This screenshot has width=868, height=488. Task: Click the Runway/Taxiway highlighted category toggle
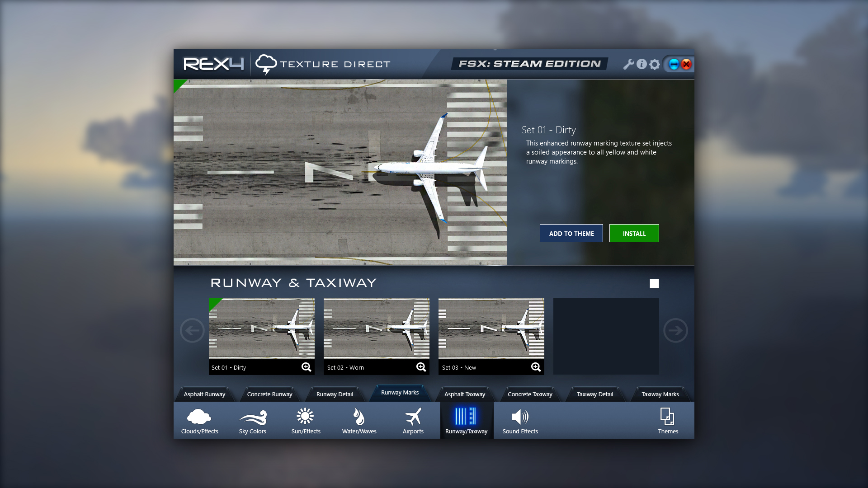pos(467,420)
